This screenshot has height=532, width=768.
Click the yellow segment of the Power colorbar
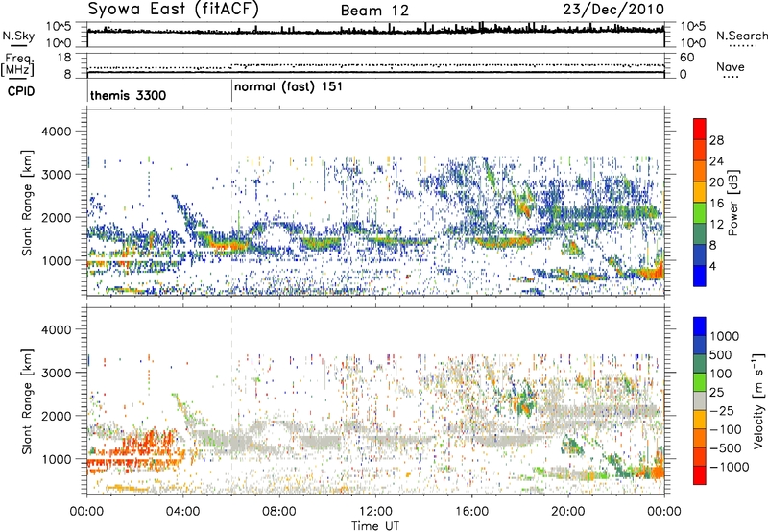tap(700, 192)
